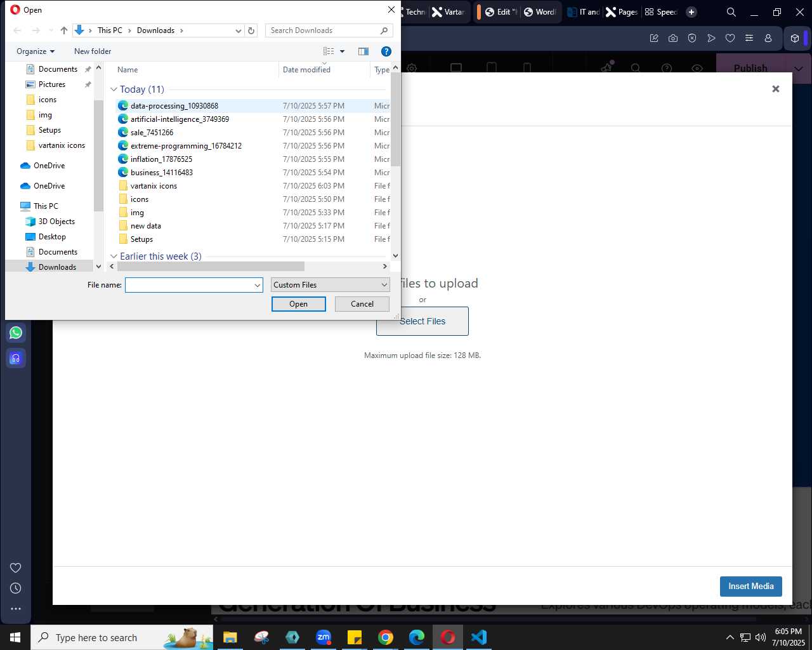This screenshot has width=812, height=650.
Task: Open the Opera sidebar music player icon
Action: pos(16,359)
